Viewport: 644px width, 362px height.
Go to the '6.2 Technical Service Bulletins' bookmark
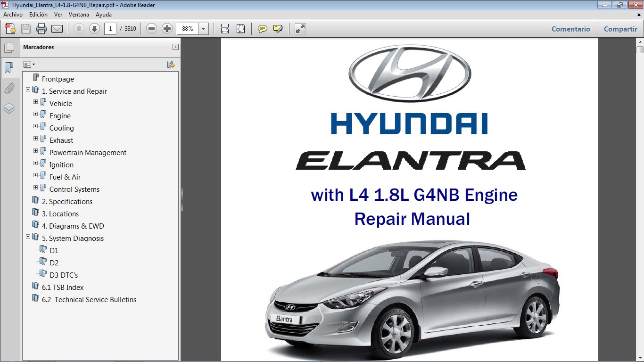(89, 300)
